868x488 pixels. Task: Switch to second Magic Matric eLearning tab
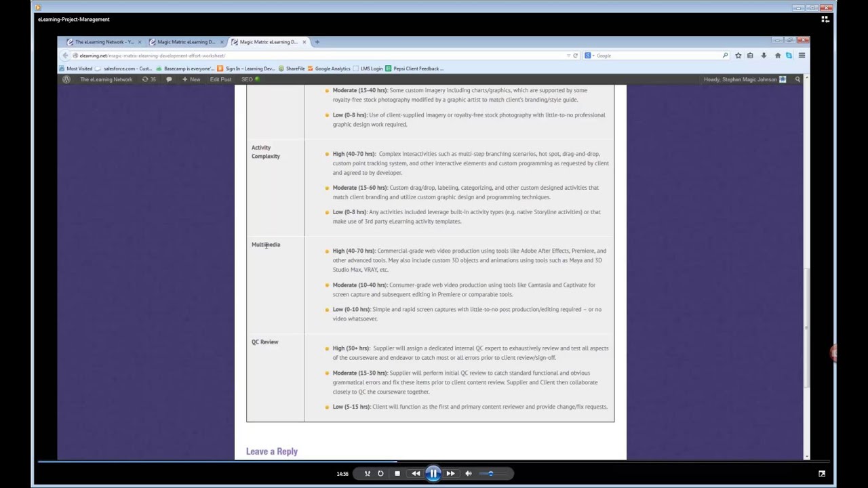[x=186, y=42]
